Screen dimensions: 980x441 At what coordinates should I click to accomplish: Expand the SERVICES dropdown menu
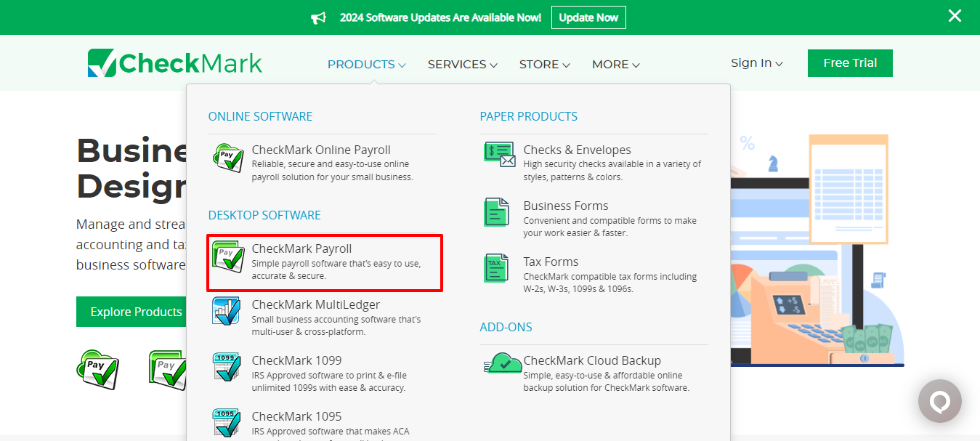click(462, 65)
